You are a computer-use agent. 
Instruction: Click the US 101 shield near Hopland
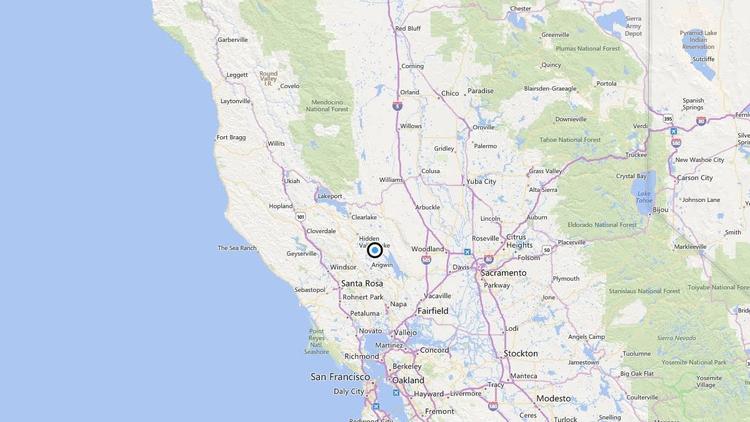[x=300, y=217]
